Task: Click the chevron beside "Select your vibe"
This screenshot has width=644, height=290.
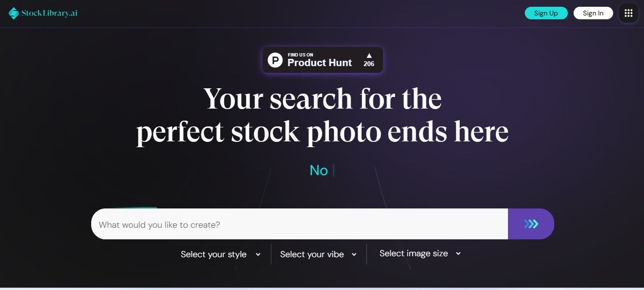Action: 354,254
